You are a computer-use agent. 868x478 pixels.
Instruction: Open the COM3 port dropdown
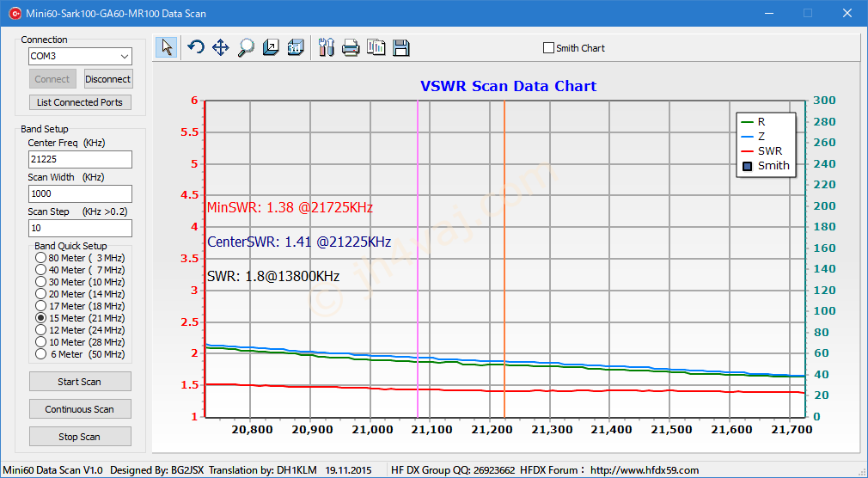coord(125,56)
